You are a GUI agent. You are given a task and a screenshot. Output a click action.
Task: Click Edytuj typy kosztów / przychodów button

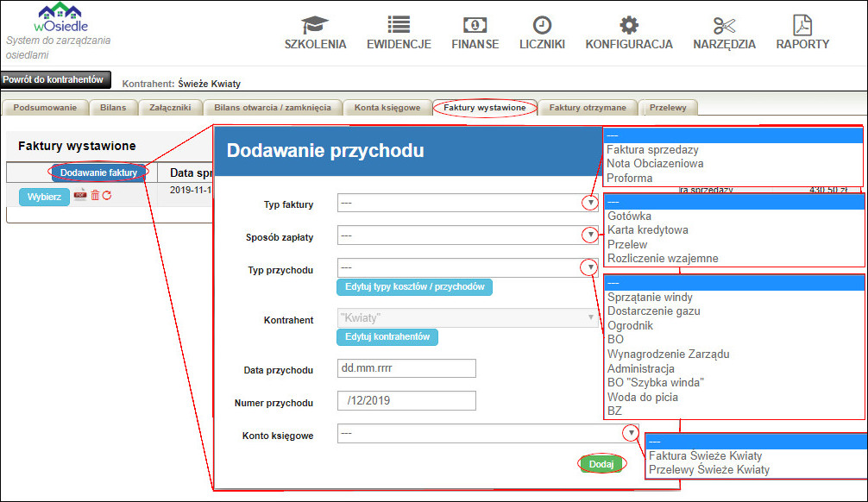[414, 287]
